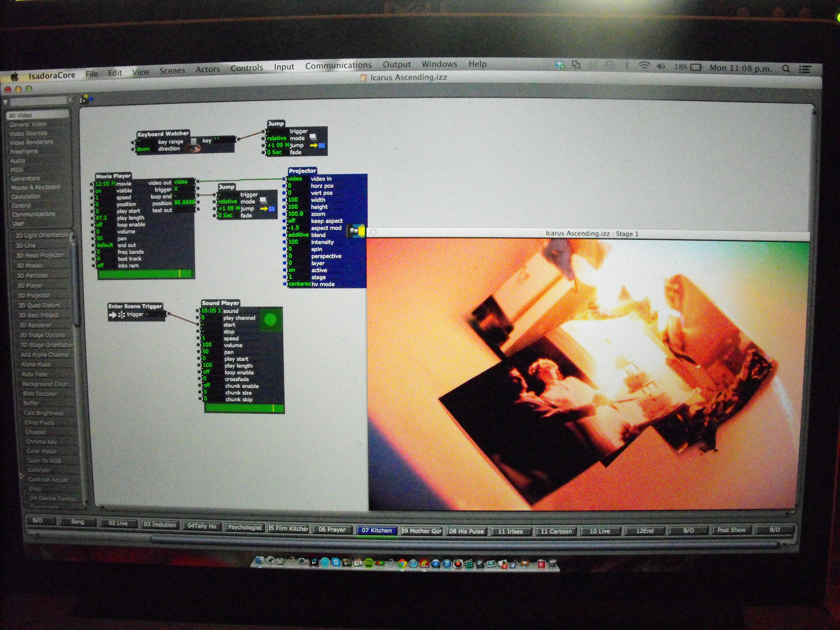Select the 'Video Sources' actor category
The image size is (840, 630).
tap(28, 133)
